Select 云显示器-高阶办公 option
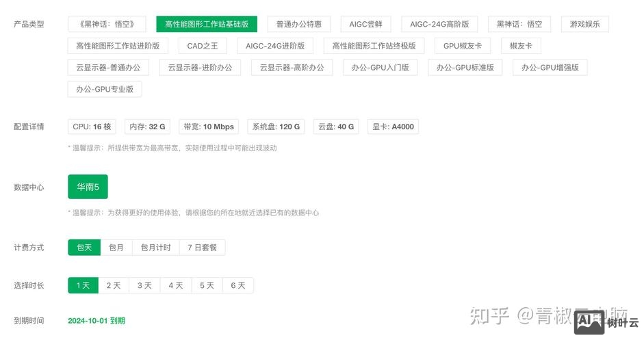 point(292,68)
